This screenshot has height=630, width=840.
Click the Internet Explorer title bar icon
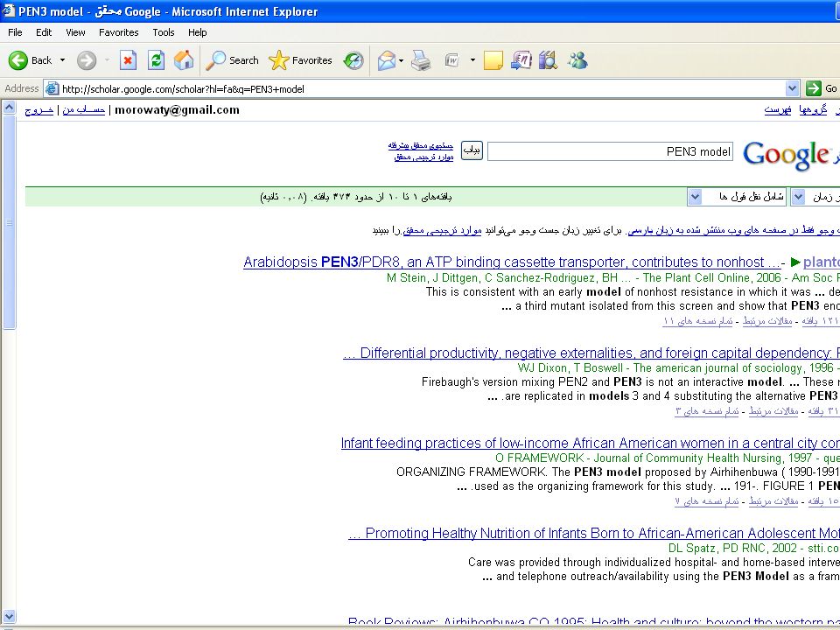pyautogui.click(x=8, y=10)
